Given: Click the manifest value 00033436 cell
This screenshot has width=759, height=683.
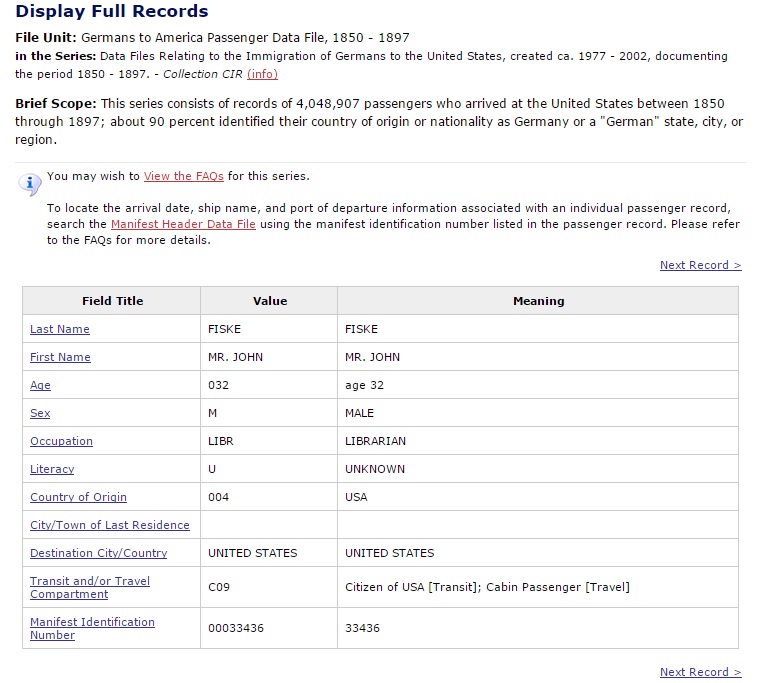Looking at the screenshot, I should [x=237, y=628].
